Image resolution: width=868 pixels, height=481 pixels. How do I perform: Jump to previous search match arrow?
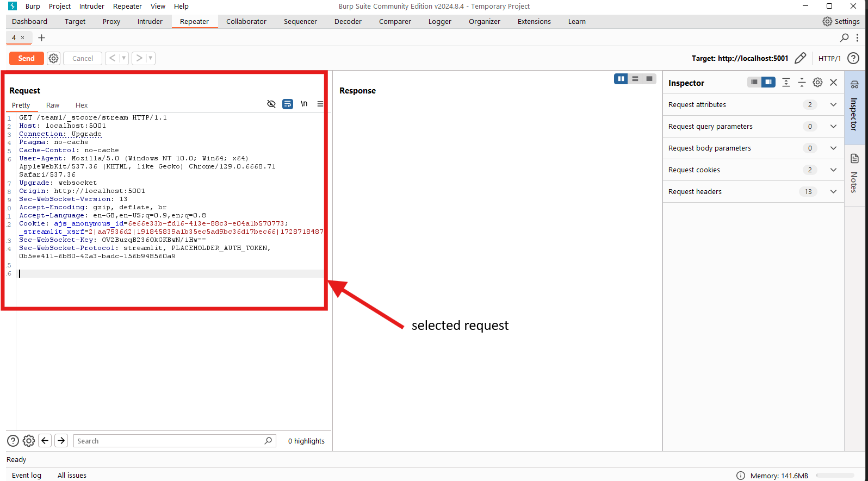click(45, 441)
